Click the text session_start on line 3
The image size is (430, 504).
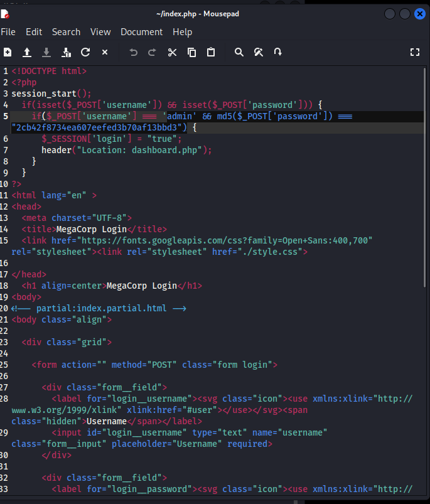pos(44,94)
